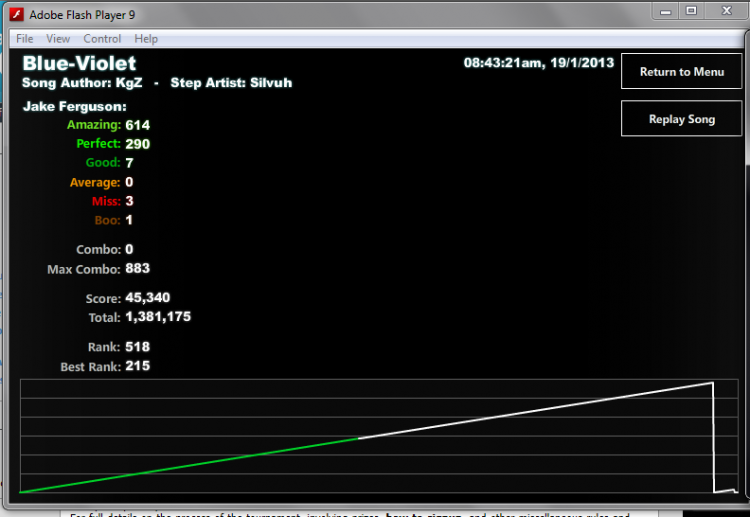The image size is (750, 517).
Task: Minimize the Flash Player window
Action: click(x=665, y=11)
